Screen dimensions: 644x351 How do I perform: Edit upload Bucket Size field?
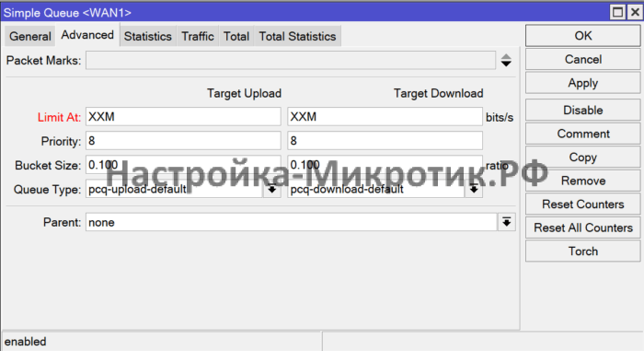183,165
